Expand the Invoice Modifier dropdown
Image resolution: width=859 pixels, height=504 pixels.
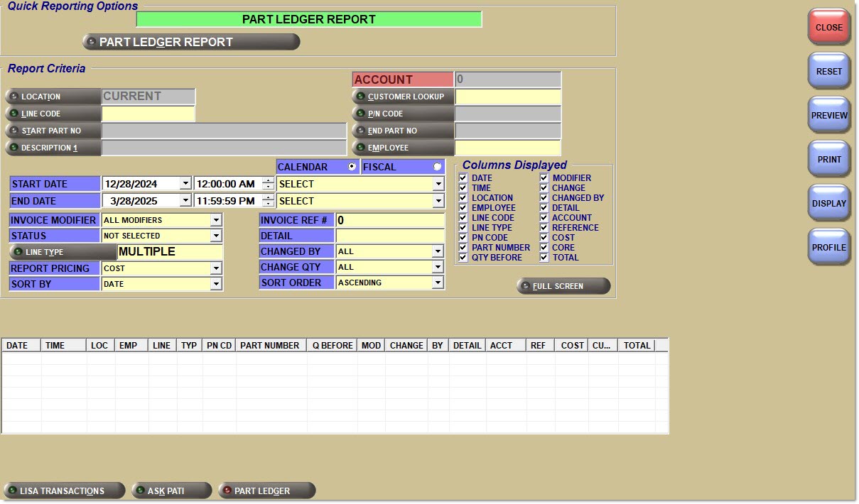(x=216, y=220)
